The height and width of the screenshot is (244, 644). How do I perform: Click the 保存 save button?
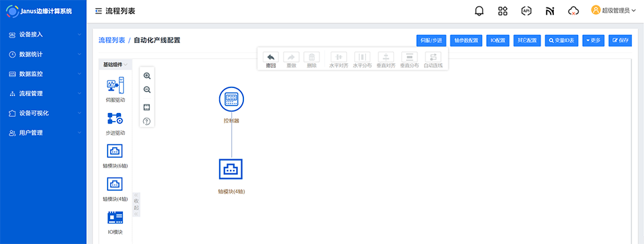(620, 40)
